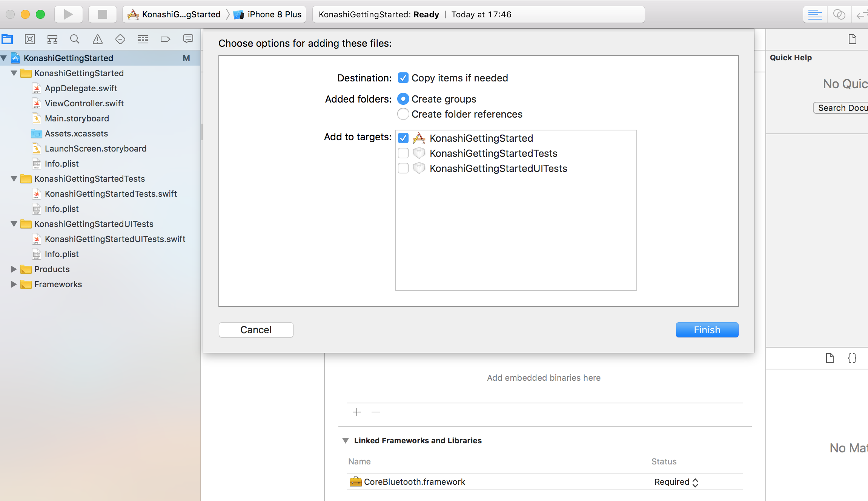Open the Find navigator magnifier icon
868x501 pixels.
[x=75, y=39]
